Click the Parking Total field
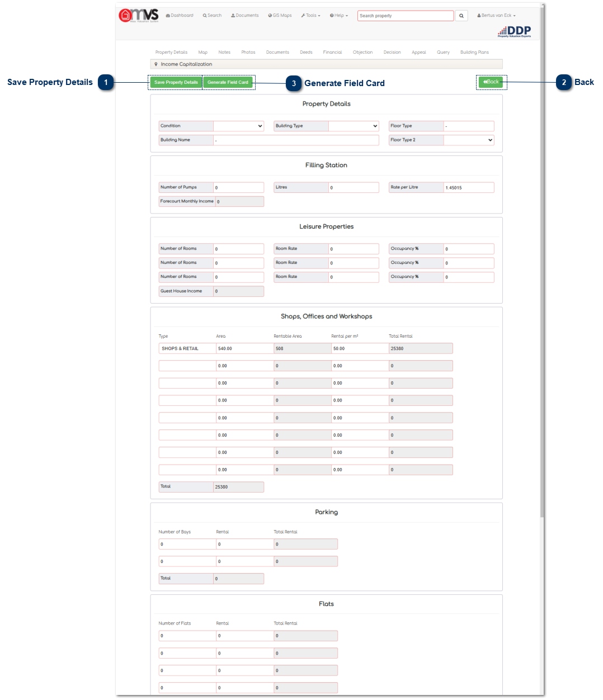The height and width of the screenshot is (700, 603). pos(239,579)
